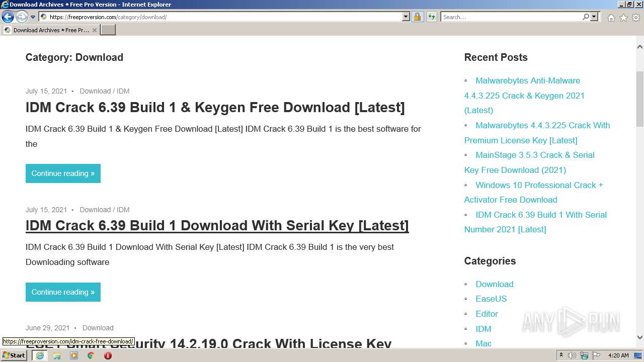
Task: Click the scrollbar down arrow
Action: click(x=640, y=338)
